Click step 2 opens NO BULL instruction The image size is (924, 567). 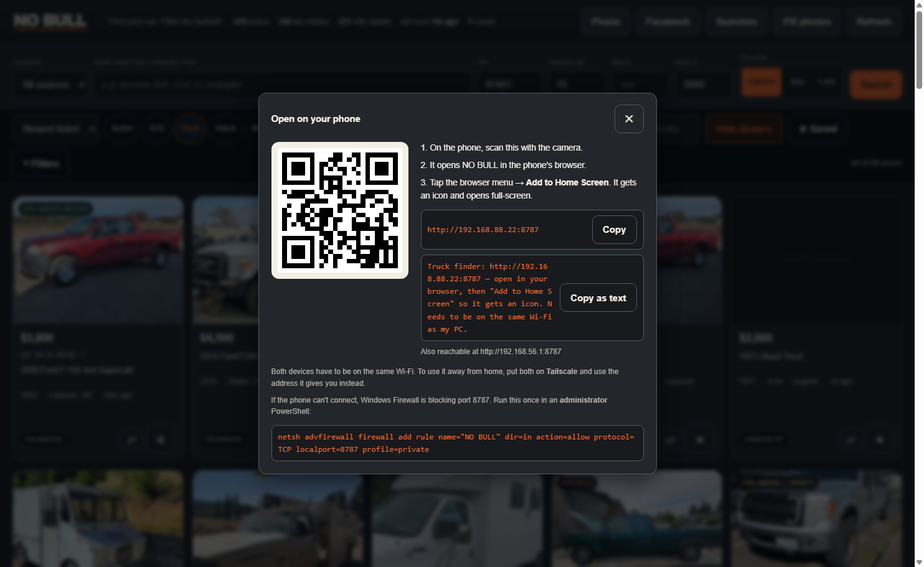(x=503, y=165)
